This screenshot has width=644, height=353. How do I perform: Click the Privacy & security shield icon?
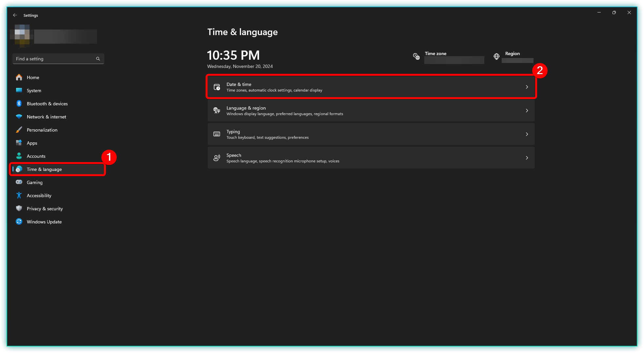point(19,209)
